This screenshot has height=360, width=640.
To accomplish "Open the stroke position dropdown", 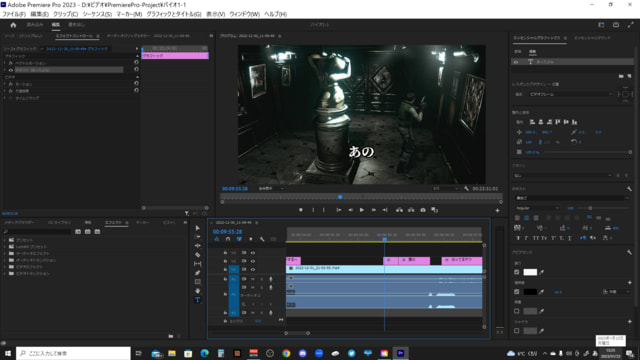I will click(x=616, y=292).
